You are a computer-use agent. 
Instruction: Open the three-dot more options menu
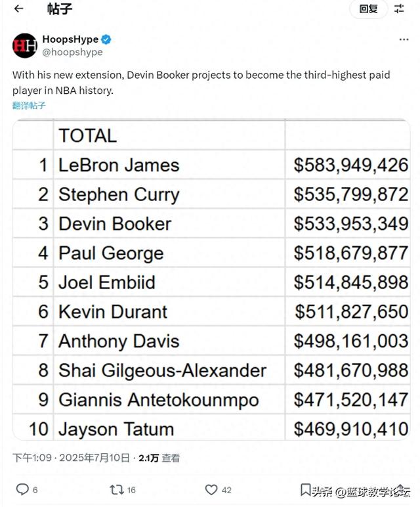(404, 39)
